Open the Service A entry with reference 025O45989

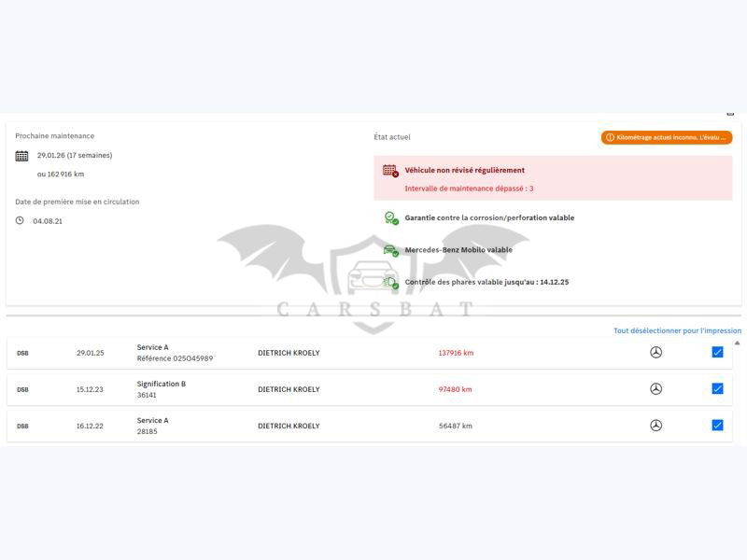(175, 353)
